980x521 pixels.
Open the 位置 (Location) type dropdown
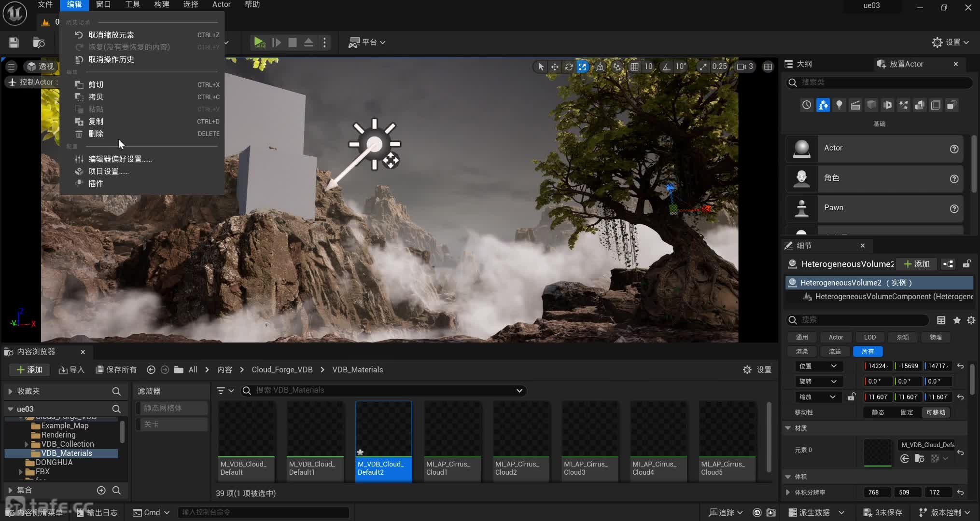[x=818, y=366]
